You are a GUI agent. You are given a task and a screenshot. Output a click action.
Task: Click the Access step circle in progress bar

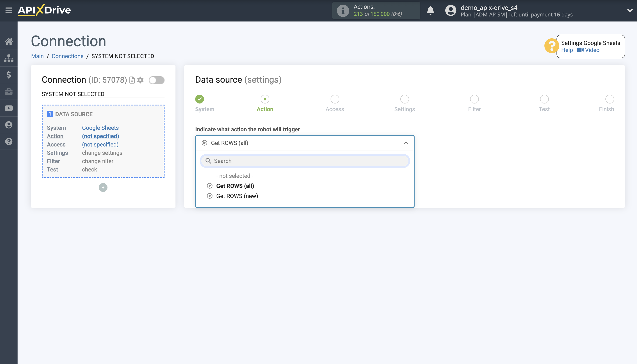pos(335,99)
